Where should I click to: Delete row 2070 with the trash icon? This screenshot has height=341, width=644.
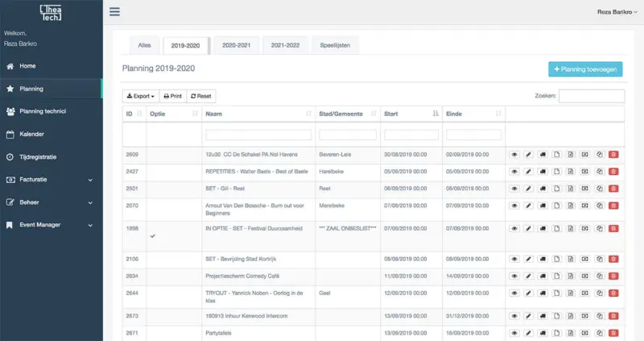[x=613, y=206]
